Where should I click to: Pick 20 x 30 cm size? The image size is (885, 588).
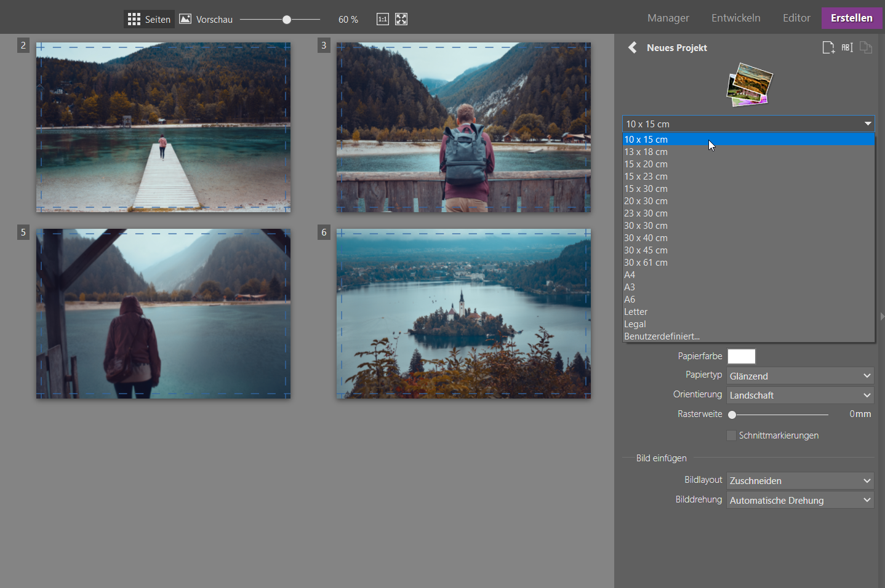(x=748, y=201)
